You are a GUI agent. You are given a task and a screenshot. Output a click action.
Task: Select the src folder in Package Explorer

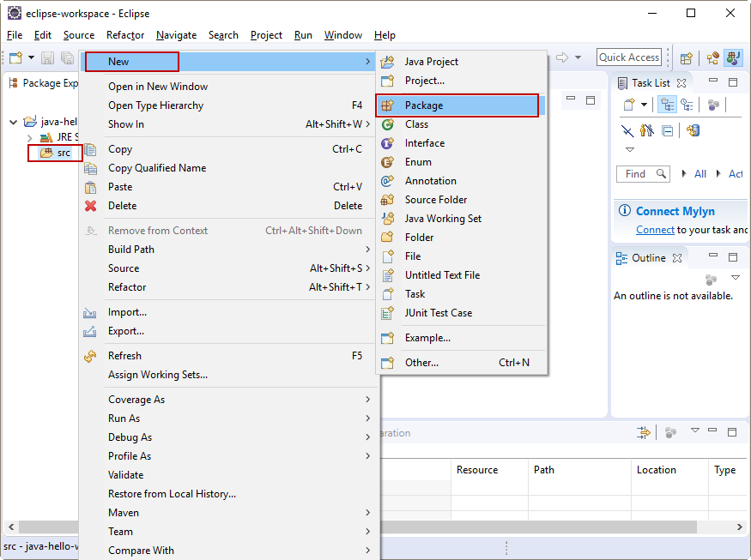tap(56, 154)
